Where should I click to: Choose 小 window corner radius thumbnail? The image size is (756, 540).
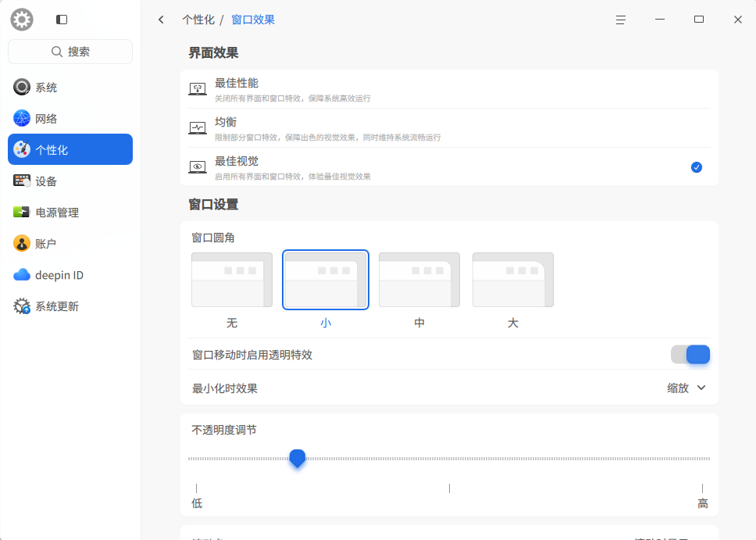pyautogui.click(x=326, y=280)
